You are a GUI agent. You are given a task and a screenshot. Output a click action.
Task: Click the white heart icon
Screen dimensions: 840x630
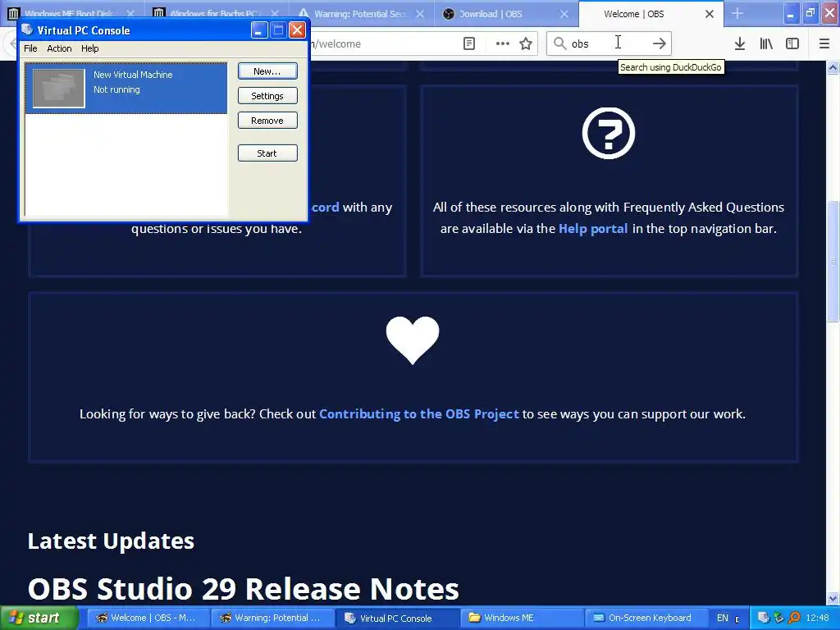tap(413, 340)
